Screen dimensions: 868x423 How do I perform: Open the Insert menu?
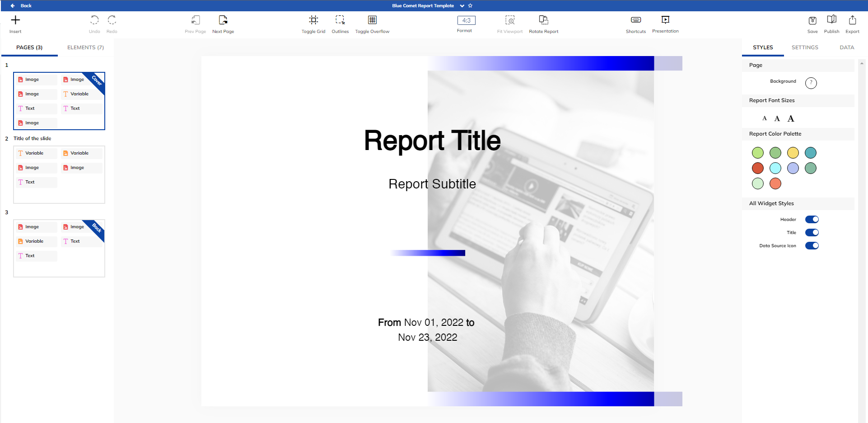tap(15, 23)
